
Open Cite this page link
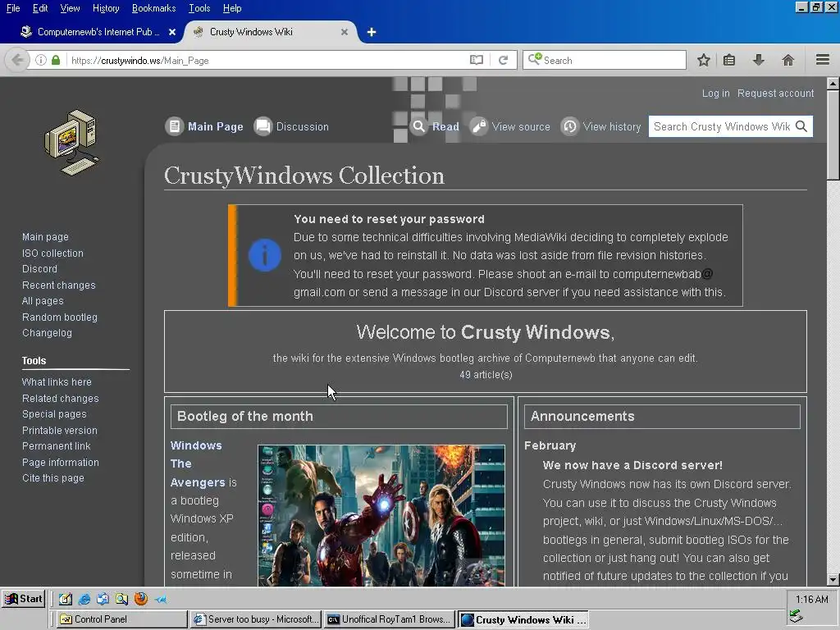[53, 478]
